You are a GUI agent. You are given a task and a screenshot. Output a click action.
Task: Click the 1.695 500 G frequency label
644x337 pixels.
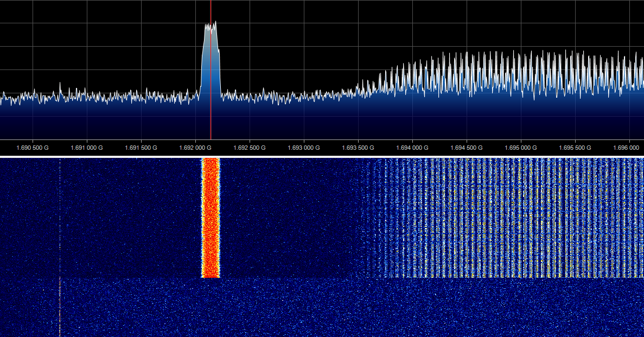[575, 148]
